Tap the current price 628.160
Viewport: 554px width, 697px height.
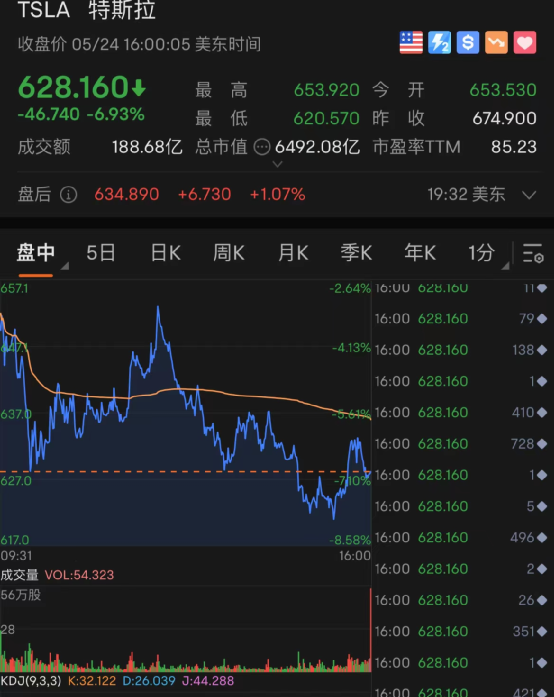coord(73,87)
